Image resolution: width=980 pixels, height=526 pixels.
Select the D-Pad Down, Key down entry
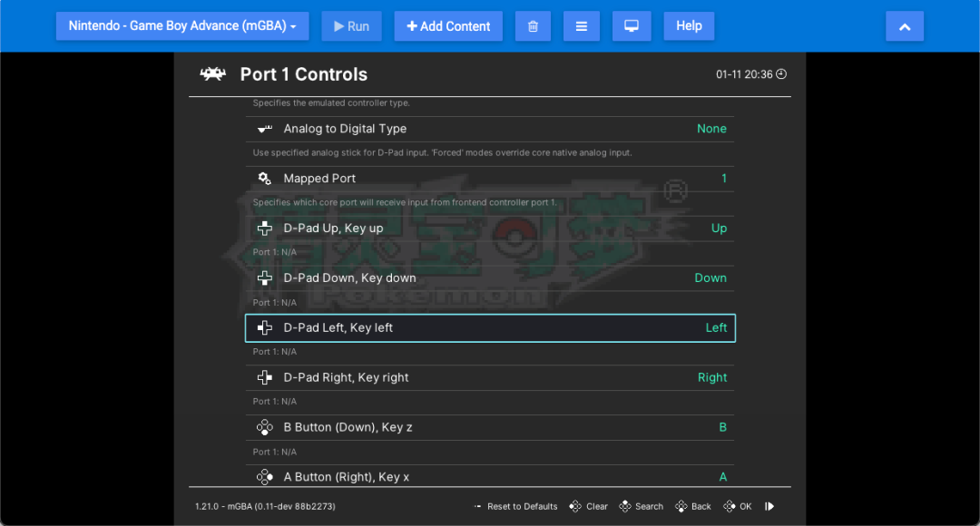(x=349, y=278)
